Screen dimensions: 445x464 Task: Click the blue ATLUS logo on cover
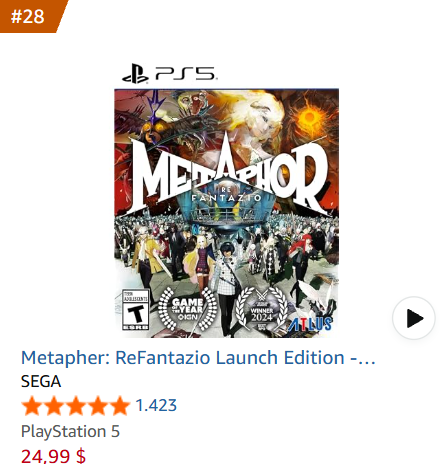[x=310, y=324]
